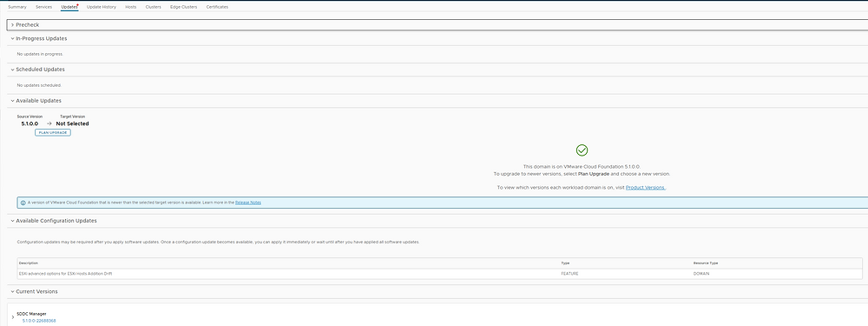Collapse the Available Updates section
Viewport: 868px width, 326px height.
(12, 100)
